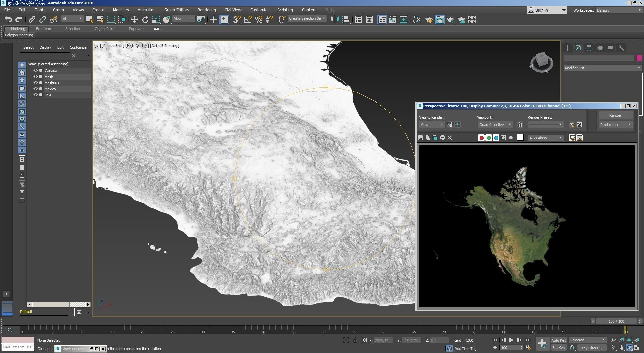Open the Curve Editor icon
The height and width of the screenshot is (353, 644).
click(393, 20)
